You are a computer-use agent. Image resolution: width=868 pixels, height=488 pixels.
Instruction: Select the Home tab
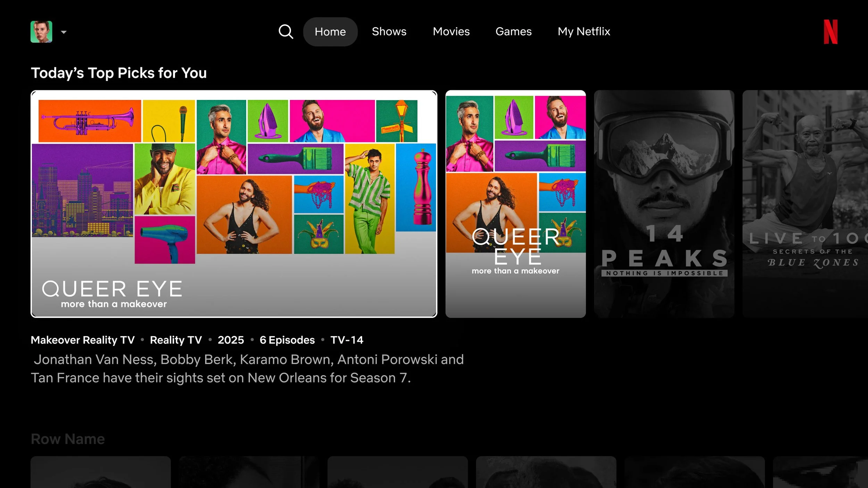[x=330, y=32]
